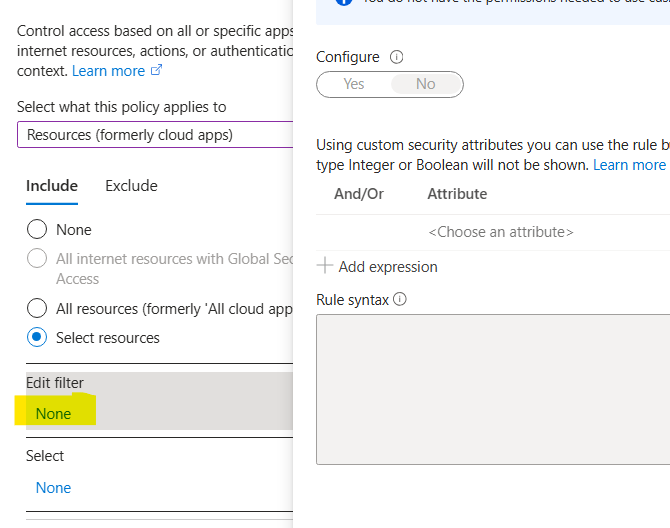This screenshot has width=670, height=528.
Task: Open Learn more link under Control access text
Action: click(x=109, y=71)
